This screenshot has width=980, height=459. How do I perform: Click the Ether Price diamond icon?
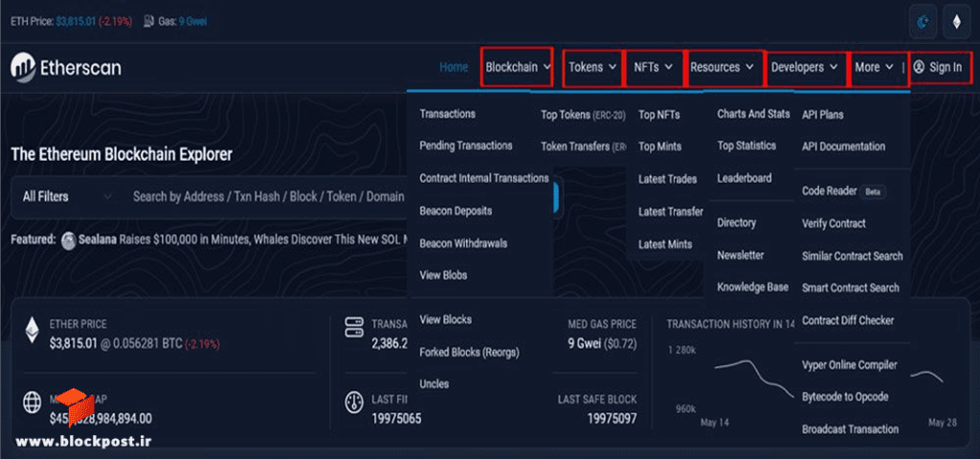[32, 330]
